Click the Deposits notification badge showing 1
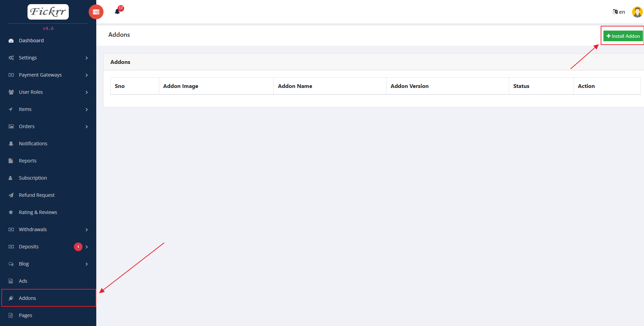 click(x=78, y=246)
